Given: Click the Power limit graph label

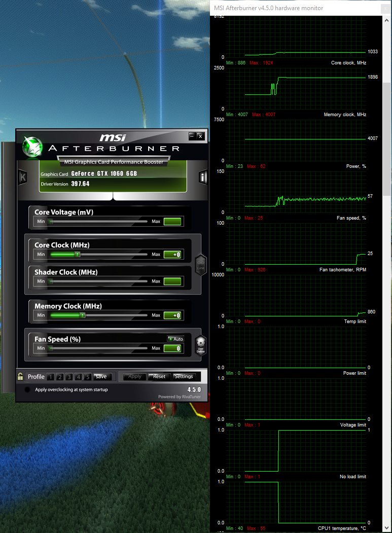Looking at the screenshot, I should click(354, 373).
